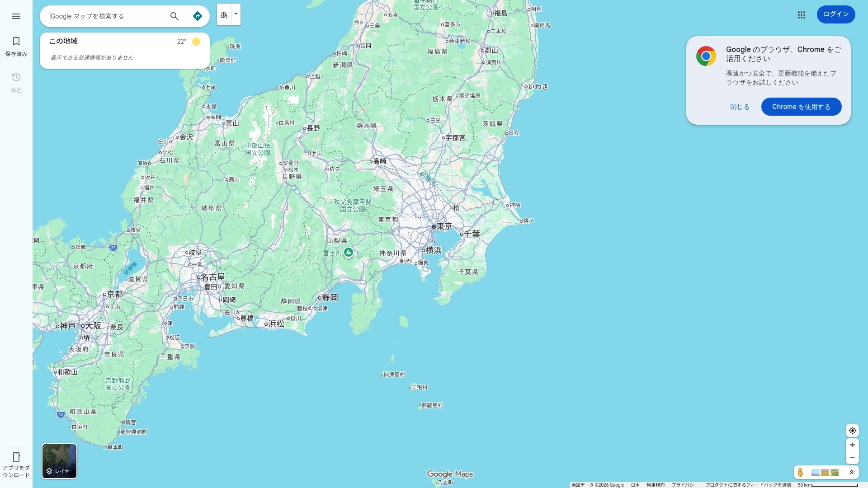Screen dimensions: 868x488
Task: Click the 神津島村 island label
Action: pyautogui.click(x=394, y=375)
